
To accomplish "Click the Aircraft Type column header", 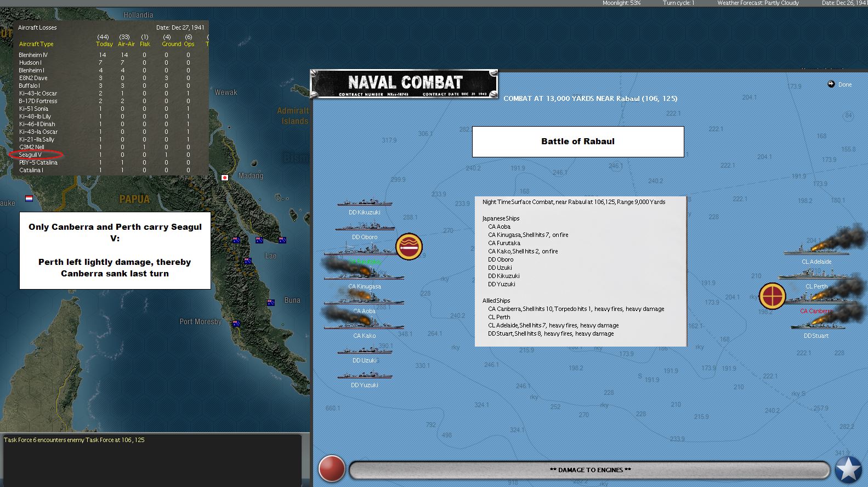I will (x=36, y=44).
